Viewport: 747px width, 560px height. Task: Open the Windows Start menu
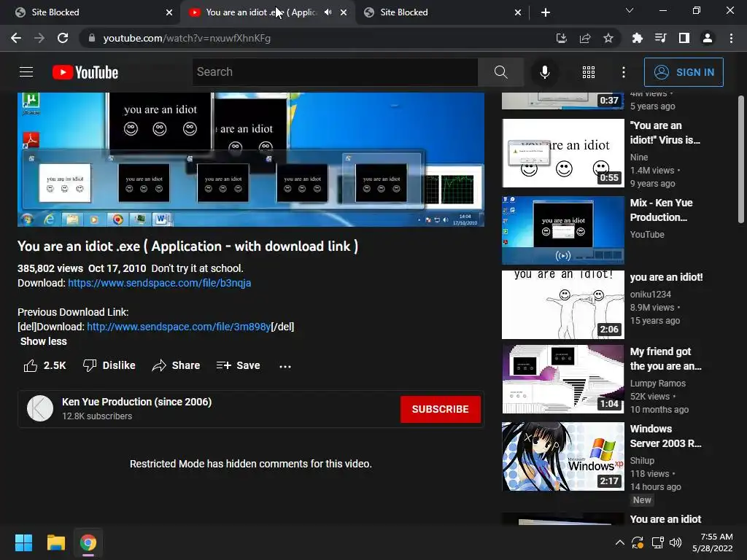23,542
